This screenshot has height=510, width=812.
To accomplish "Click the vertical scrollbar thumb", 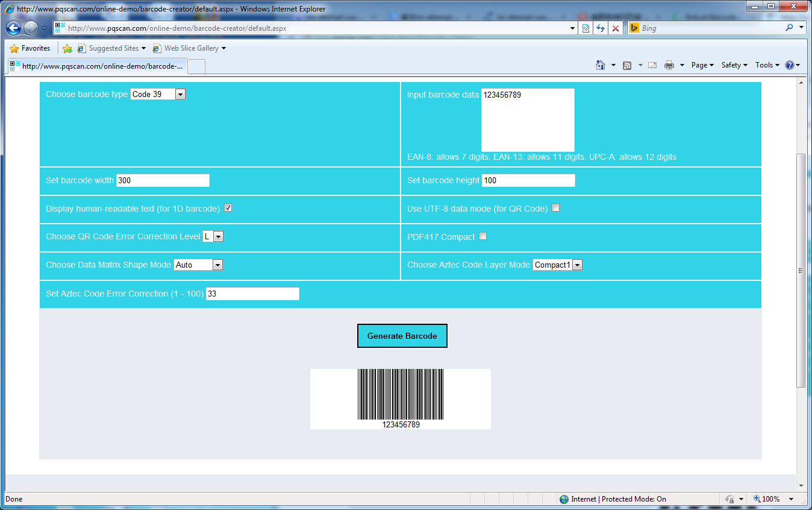I will click(801, 270).
